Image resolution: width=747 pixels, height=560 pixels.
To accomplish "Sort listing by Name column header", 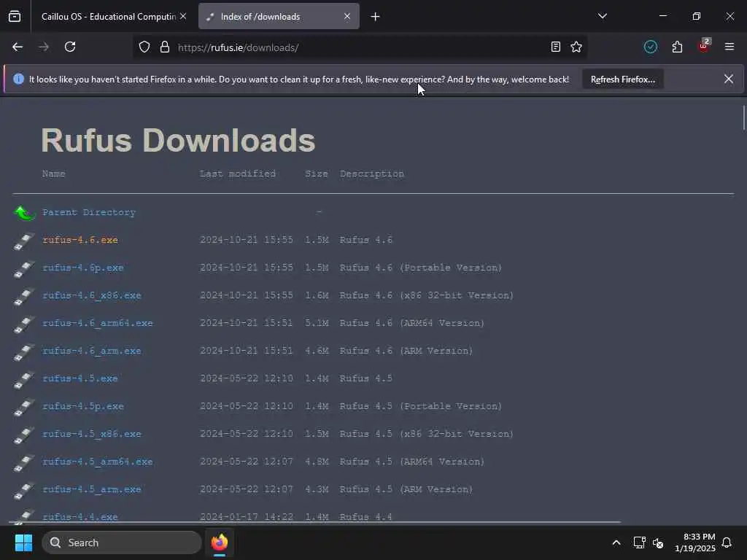I will point(53,174).
